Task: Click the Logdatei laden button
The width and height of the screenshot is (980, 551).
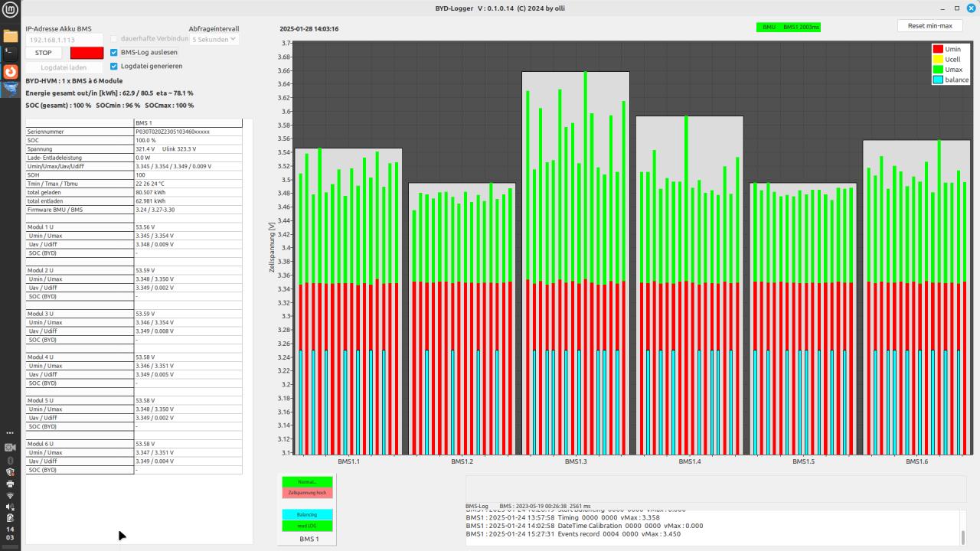Action: pyautogui.click(x=64, y=67)
